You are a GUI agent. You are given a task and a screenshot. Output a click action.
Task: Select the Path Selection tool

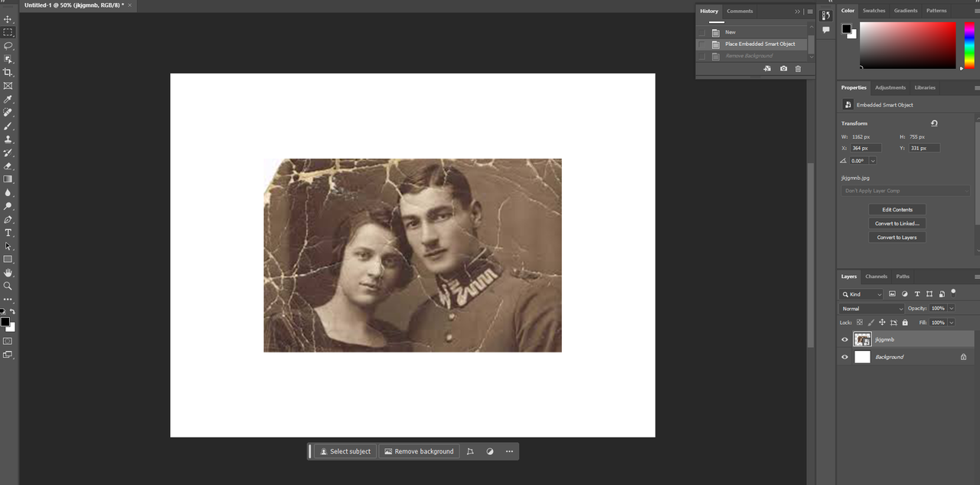(x=8, y=247)
